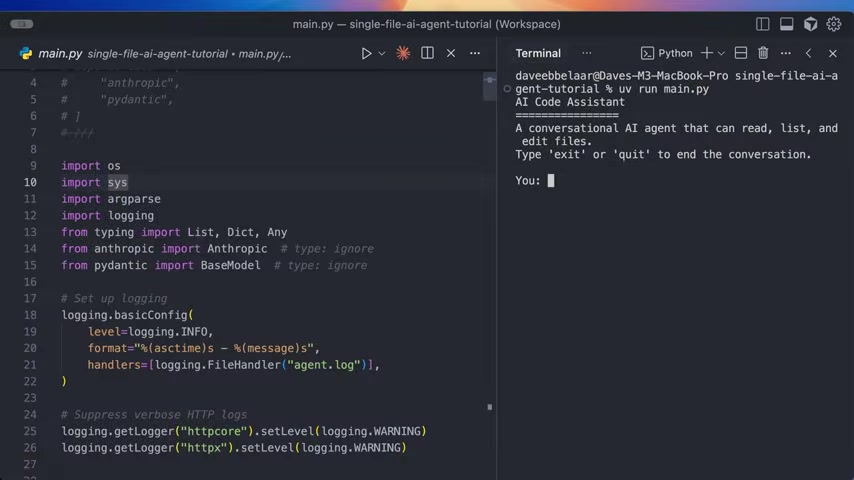The image size is (854, 480).
Task: Click "httpcore" string on line 25
Action: [214, 432]
